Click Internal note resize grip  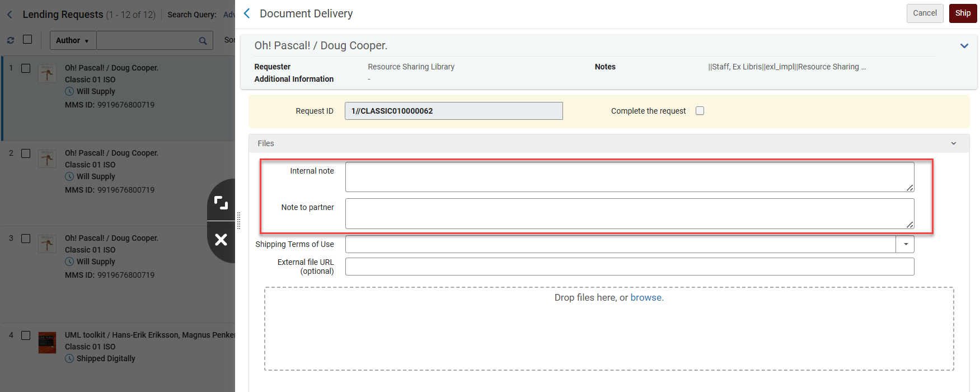click(910, 188)
